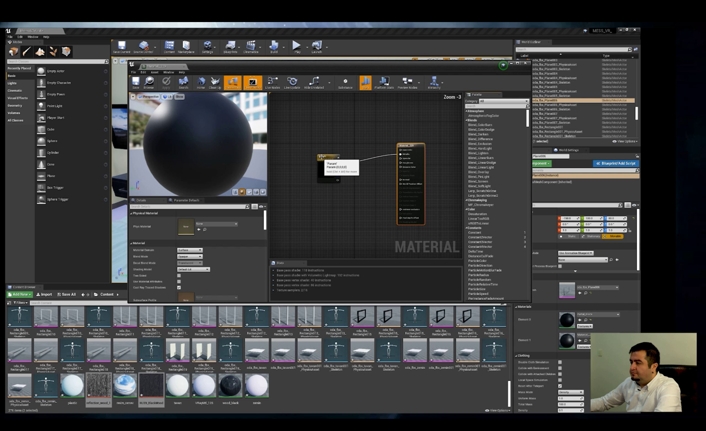Viewport: 706px width, 431px height.
Task: Click the Hierarchy toolbar button
Action: coord(434,83)
